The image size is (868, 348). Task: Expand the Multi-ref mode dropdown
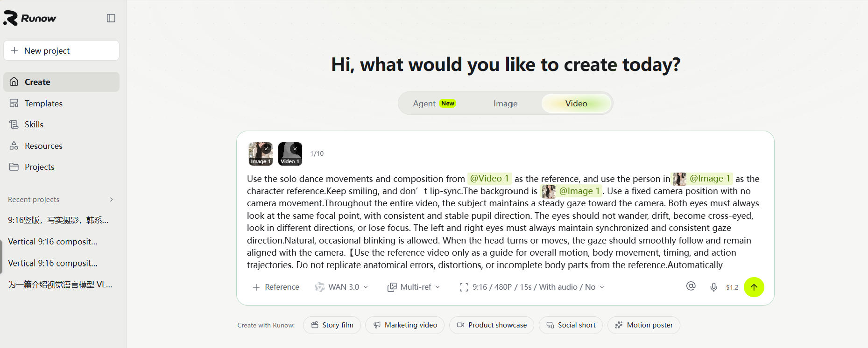[414, 287]
